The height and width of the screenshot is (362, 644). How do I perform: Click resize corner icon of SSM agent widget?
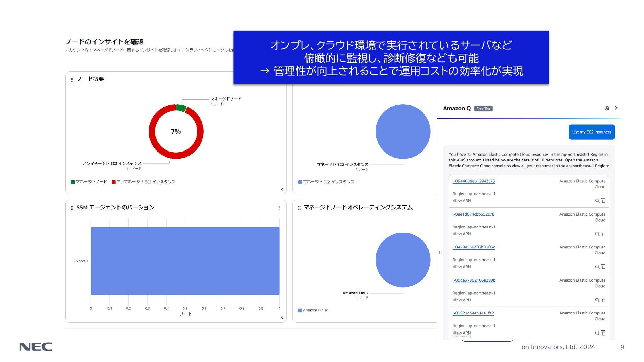pos(282,317)
